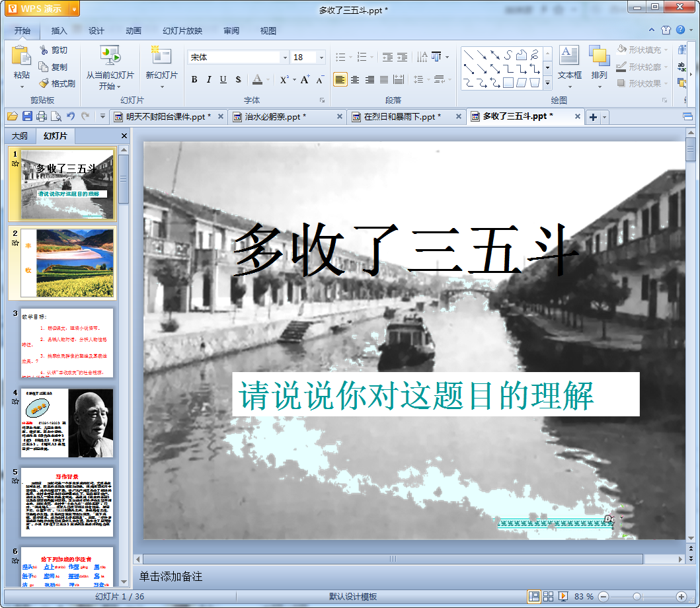Toggle Italic formatting
Screen dimensions: 700x608
pos(208,79)
